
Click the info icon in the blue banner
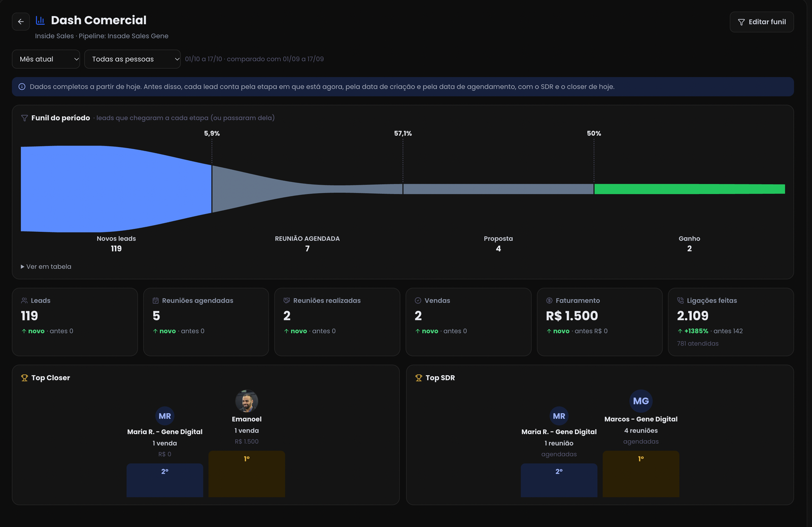pos(22,87)
